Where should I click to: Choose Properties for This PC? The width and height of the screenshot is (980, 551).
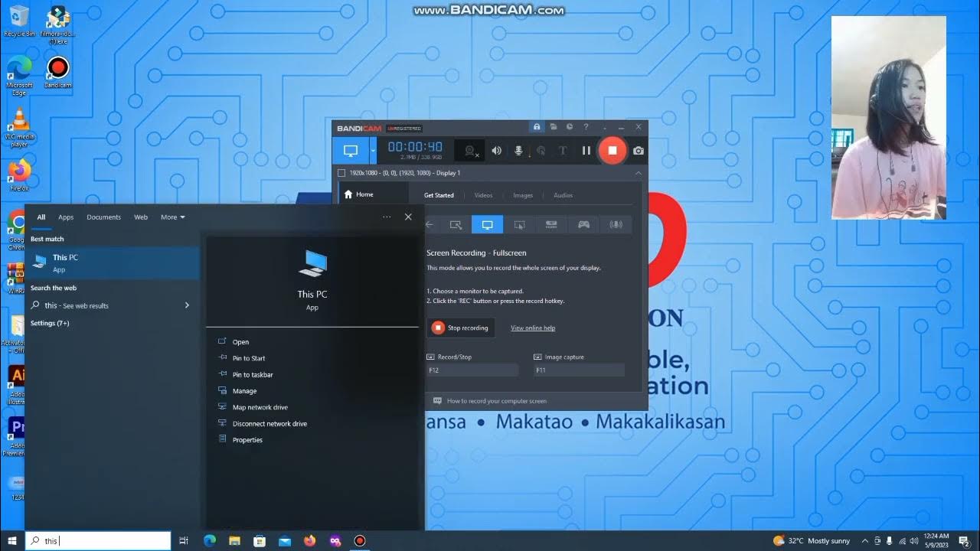pyautogui.click(x=312, y=440)
